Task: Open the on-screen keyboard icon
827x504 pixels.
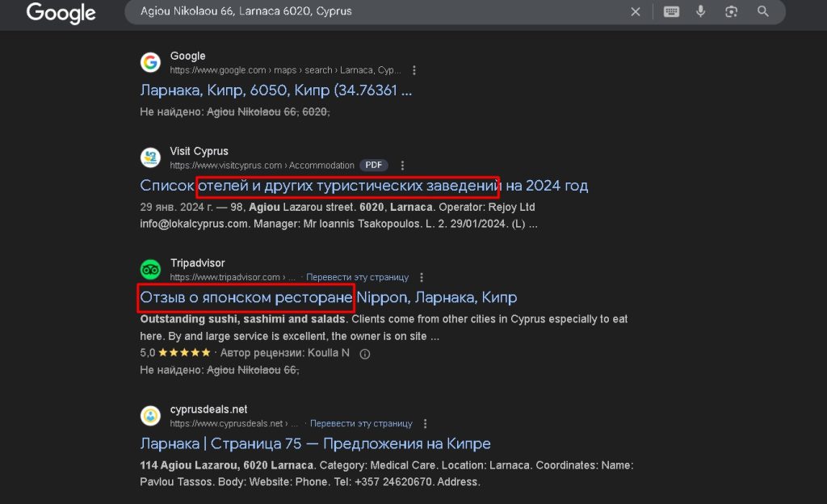Action: pos(670,11)
